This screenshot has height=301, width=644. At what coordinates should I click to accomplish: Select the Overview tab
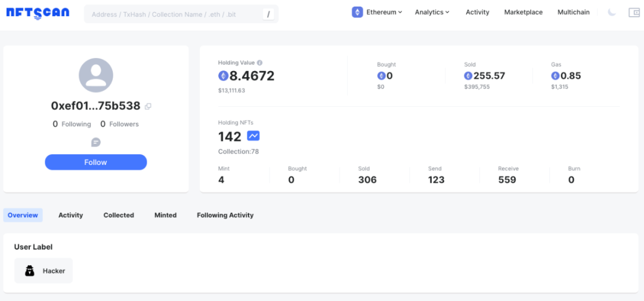(x=23, y=215)
